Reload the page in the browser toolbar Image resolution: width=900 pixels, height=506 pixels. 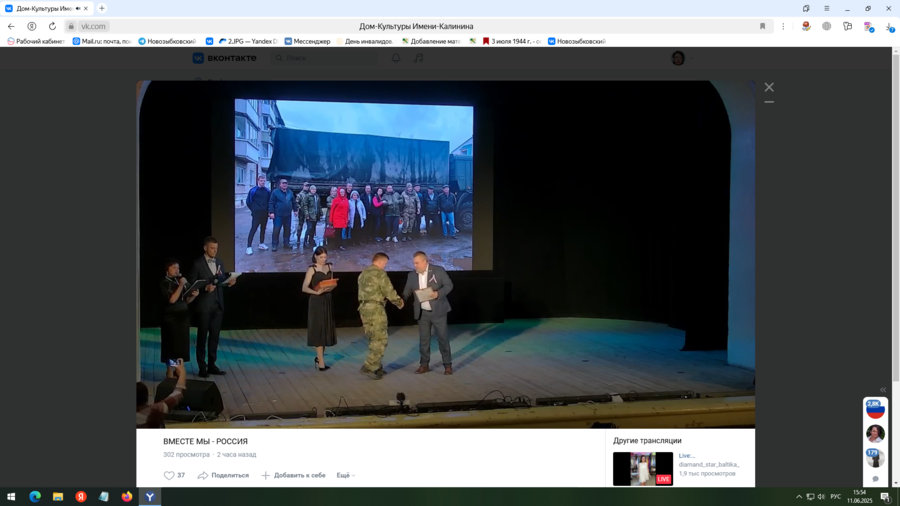[x=52, y=26]
